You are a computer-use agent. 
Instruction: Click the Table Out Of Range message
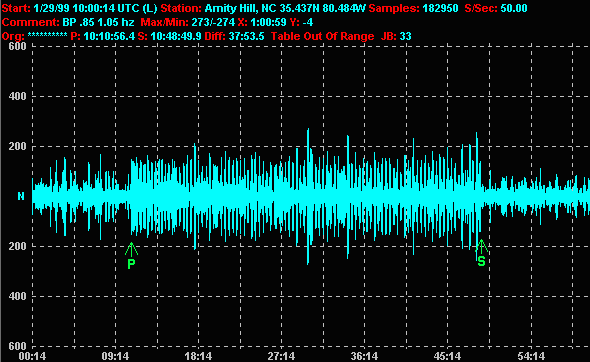(x=322, y=36)
